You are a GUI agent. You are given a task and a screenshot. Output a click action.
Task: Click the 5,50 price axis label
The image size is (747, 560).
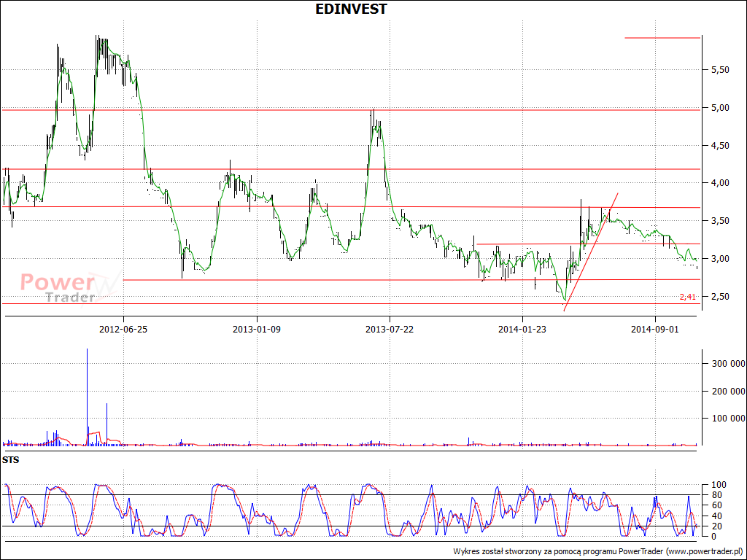point(720,69)
